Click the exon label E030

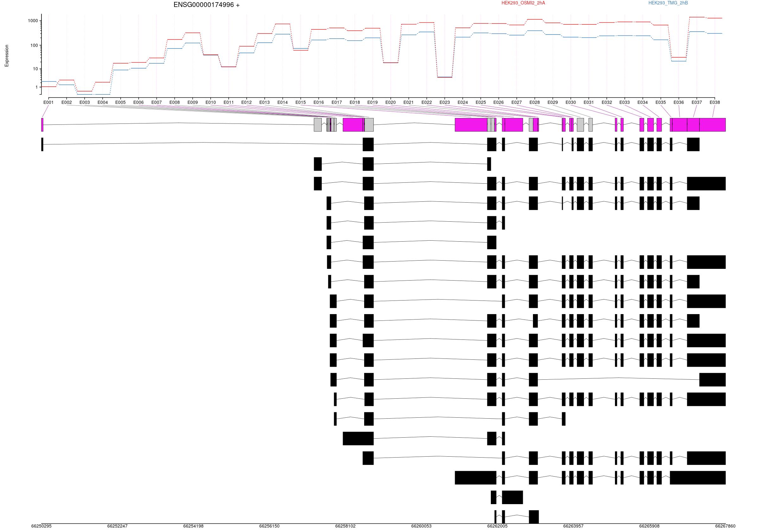click(571, 102)
